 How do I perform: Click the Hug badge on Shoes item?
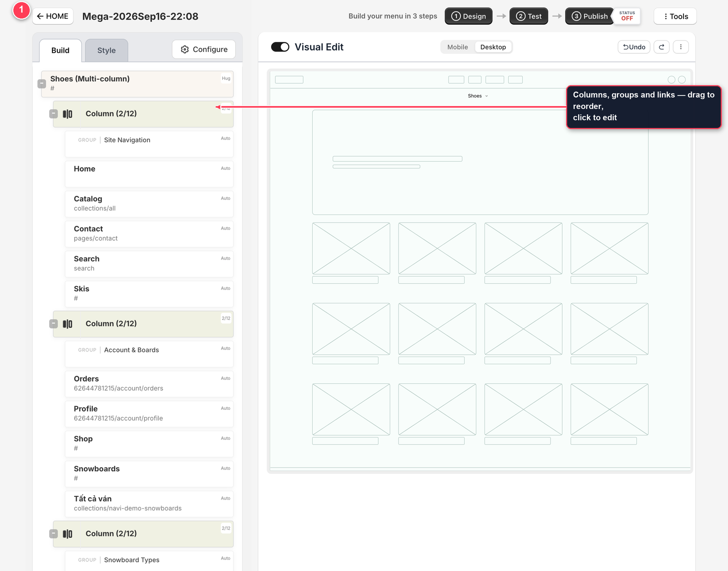pyautogui.click(x=226, y=78)
